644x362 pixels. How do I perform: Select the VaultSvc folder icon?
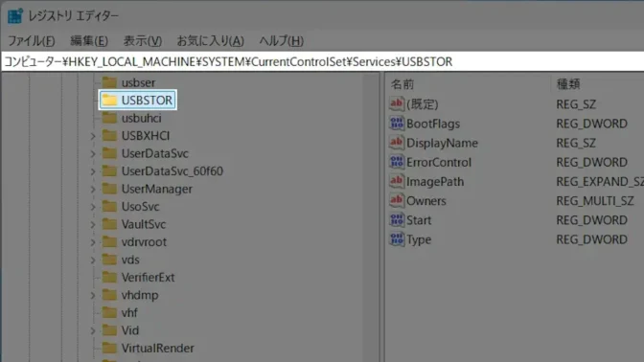(x=109, y=224)
